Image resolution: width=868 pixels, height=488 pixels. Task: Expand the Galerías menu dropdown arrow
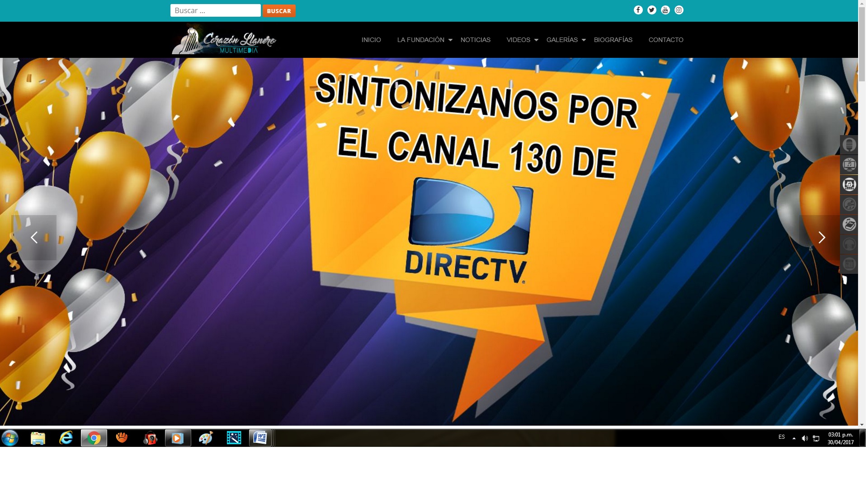click(x=584, y=40)
